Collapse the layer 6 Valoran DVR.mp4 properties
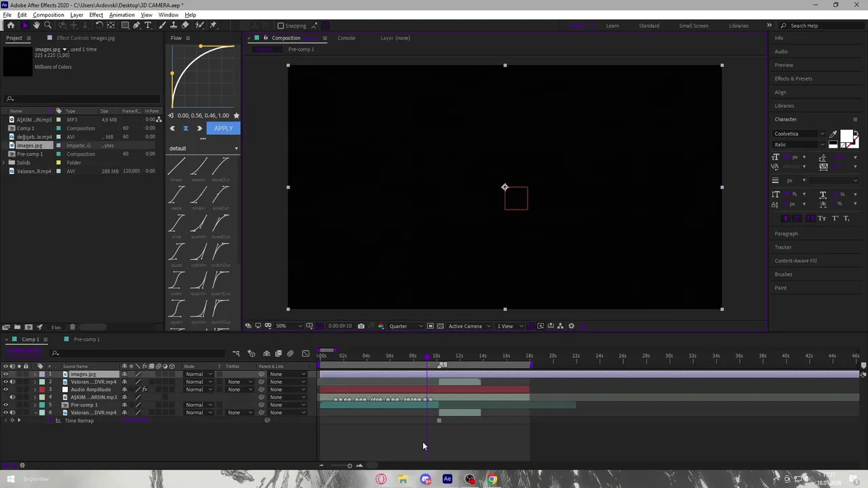 coord(35,413)
